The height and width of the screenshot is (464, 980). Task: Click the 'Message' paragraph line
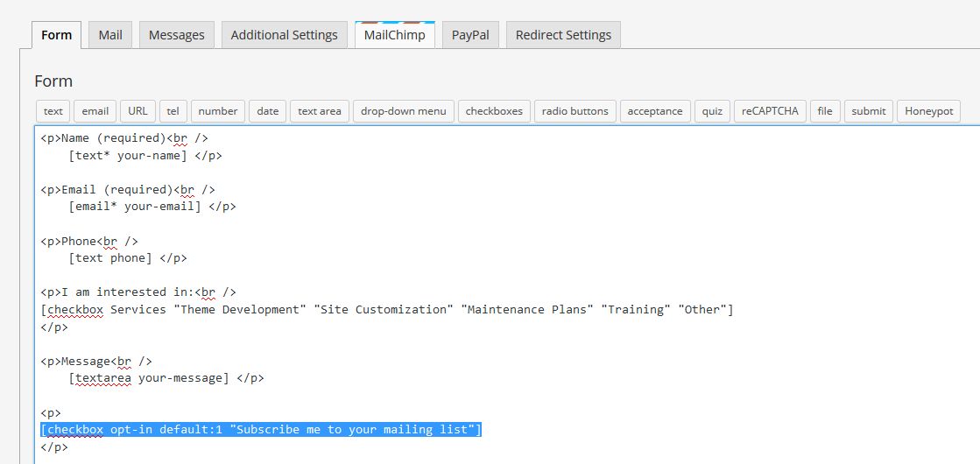point(96,361)
